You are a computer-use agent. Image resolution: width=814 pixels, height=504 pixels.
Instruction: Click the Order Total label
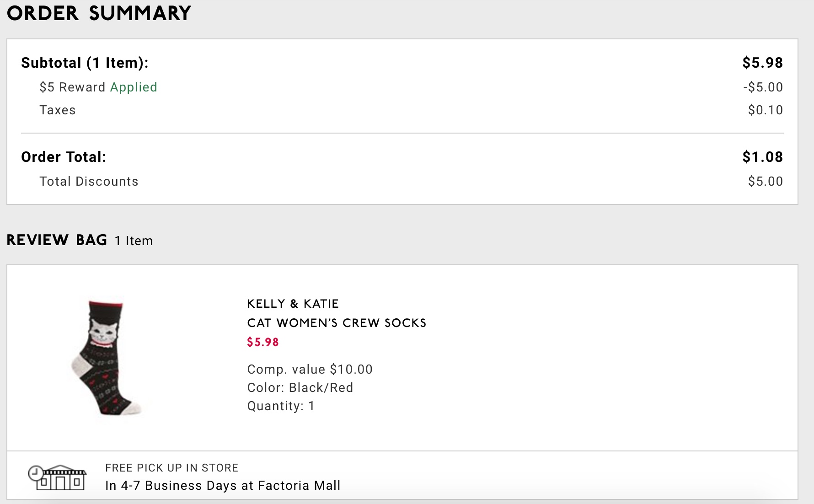(x=64, y=157)
